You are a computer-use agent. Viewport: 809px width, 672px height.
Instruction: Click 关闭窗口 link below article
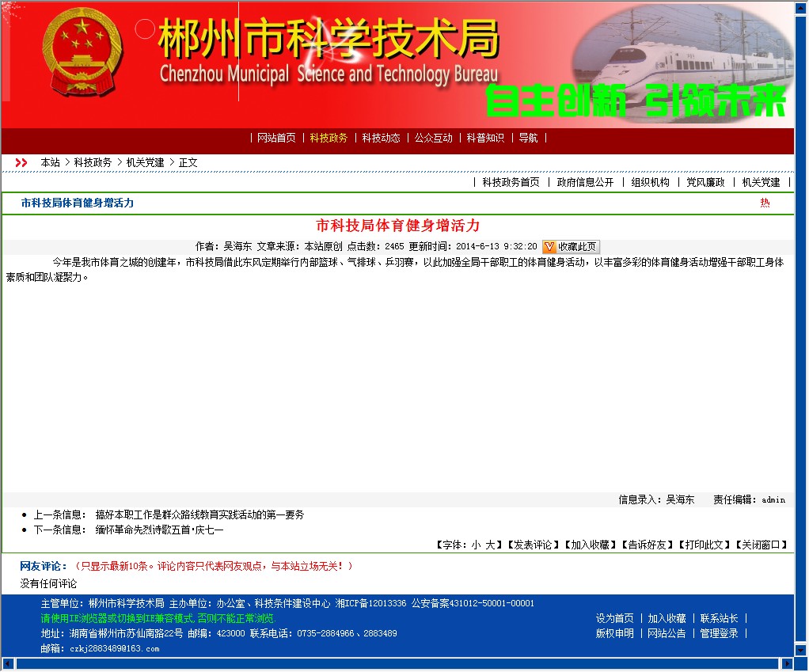pos(762,545)
